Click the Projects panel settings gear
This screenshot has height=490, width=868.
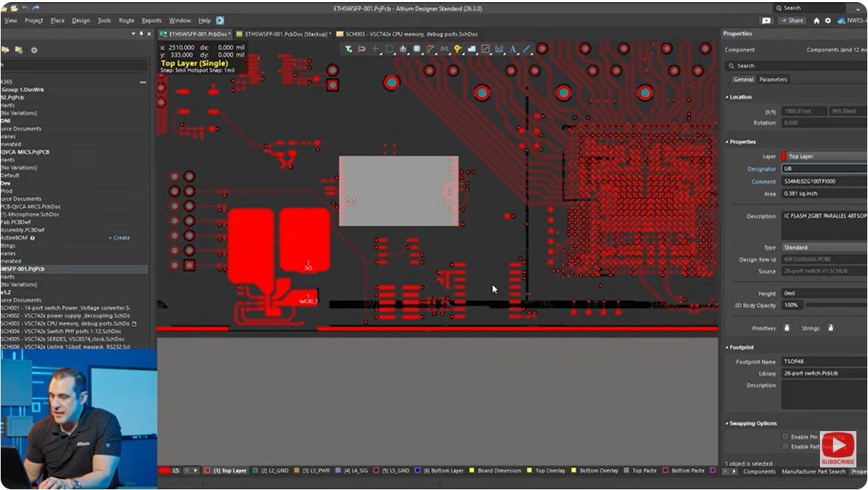click(x=33, y=49)
